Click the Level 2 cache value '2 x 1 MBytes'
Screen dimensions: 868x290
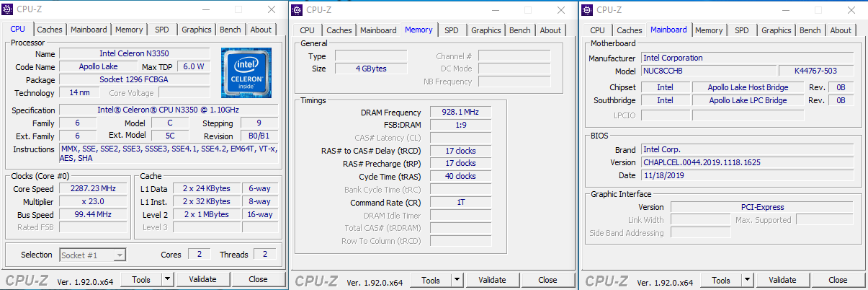point(207,215)
